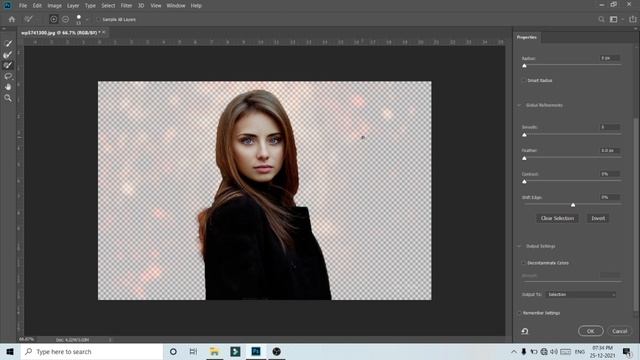The image size is (640, 360).
Task: Open the Output To dropdown
Action: (580, 294)
